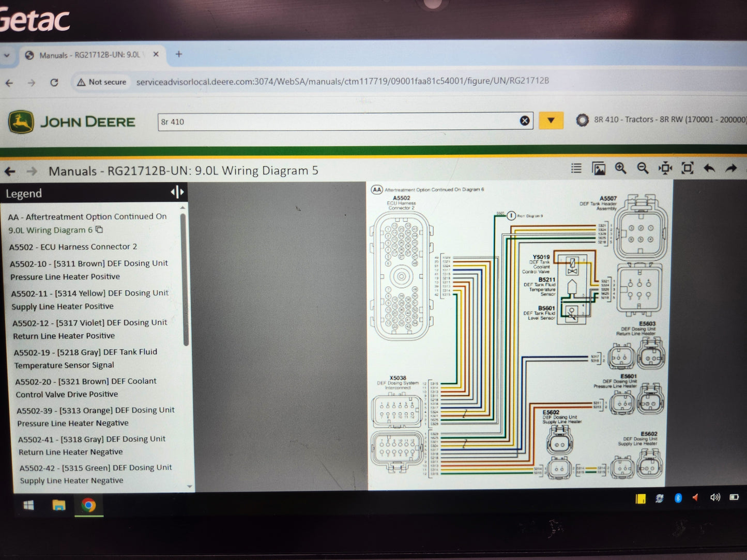Screen dimensions: 747x560
Task: Click the Legend panel scrollbar thumb
Action: 184,279
